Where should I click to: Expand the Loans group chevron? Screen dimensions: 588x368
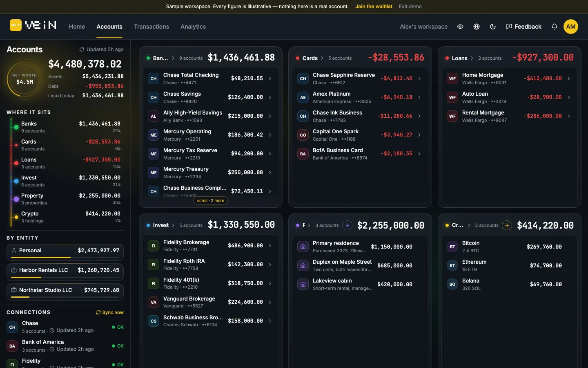pyautogui.click(x=472, y=58)
